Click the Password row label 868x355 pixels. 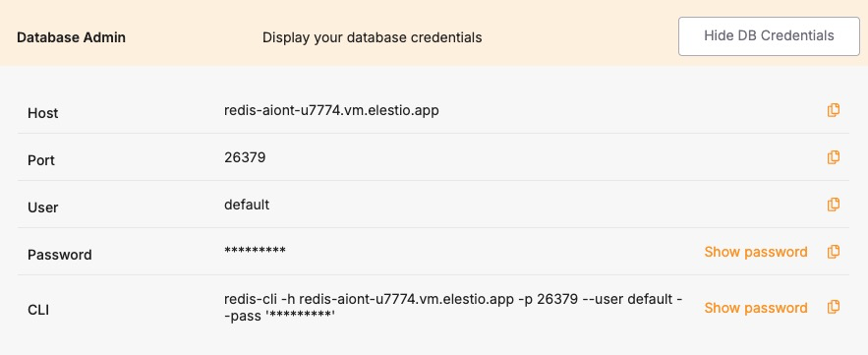click(x=60, y=255)
